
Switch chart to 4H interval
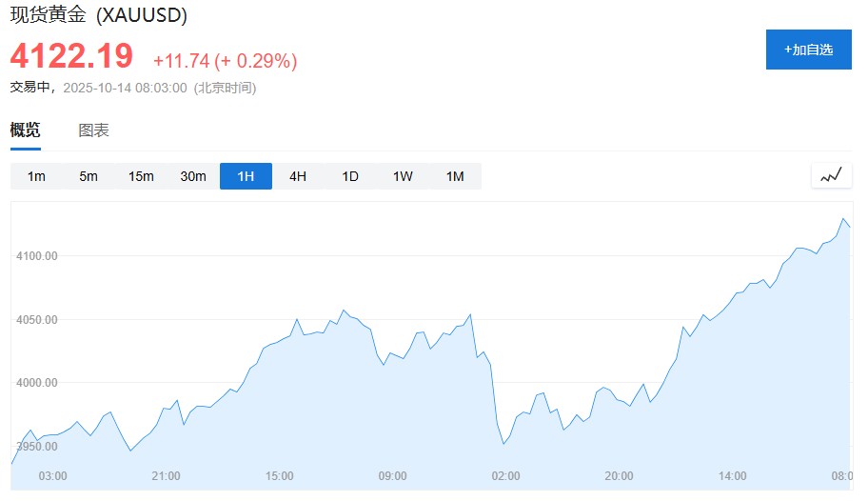click(298, 176)
